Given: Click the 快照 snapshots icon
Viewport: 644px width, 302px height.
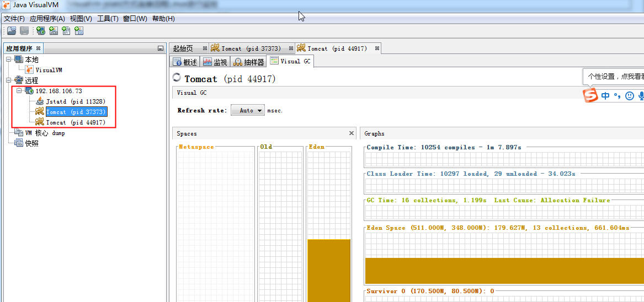Looking at the screenshot, I should [19, 143].
